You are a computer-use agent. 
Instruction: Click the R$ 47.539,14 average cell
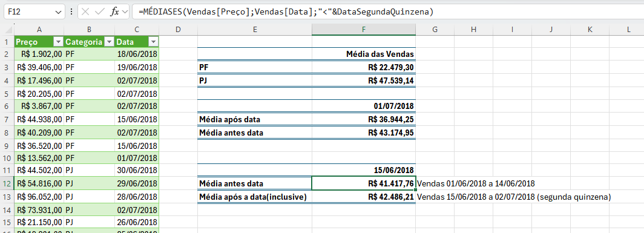[x=364, y=80]
